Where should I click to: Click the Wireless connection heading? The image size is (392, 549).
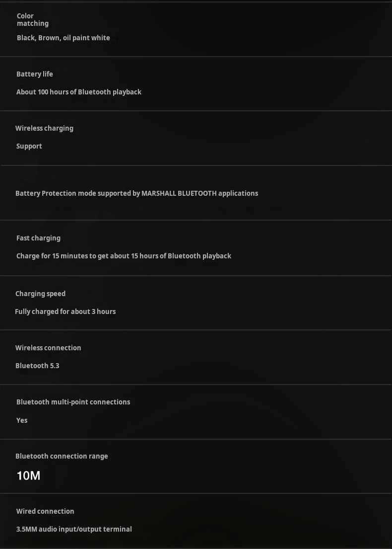48,348
